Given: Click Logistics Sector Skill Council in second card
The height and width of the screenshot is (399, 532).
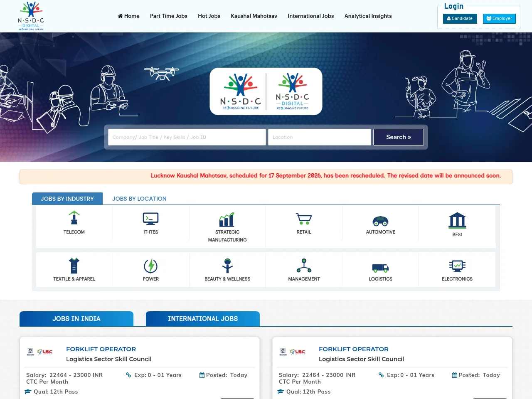Looking at the screenshot, I should 361,359.
